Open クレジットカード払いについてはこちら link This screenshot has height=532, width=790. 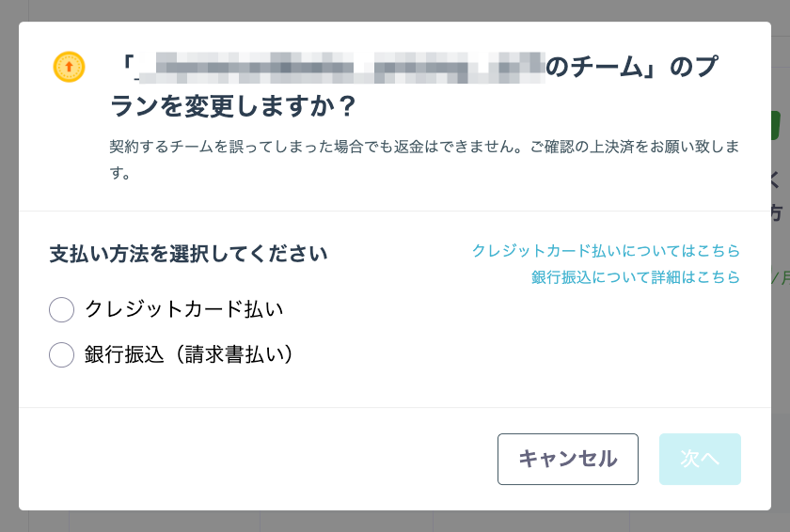click(x=606, y=250)
